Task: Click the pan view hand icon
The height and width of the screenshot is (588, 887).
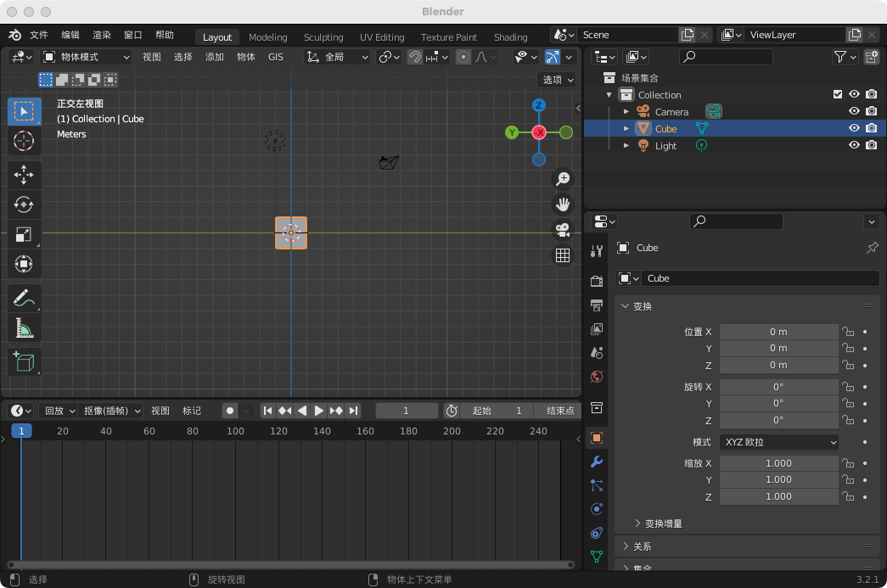Action: pos(562,204)
